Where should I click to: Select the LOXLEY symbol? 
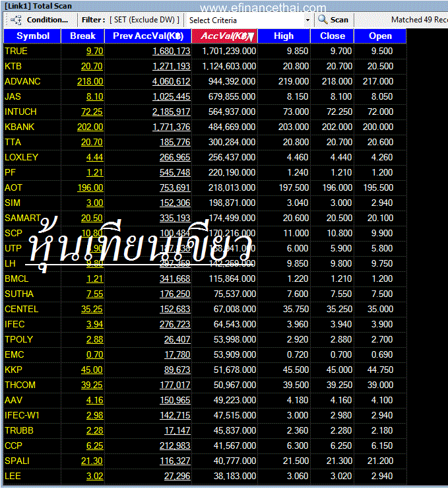tap(21, 157)
